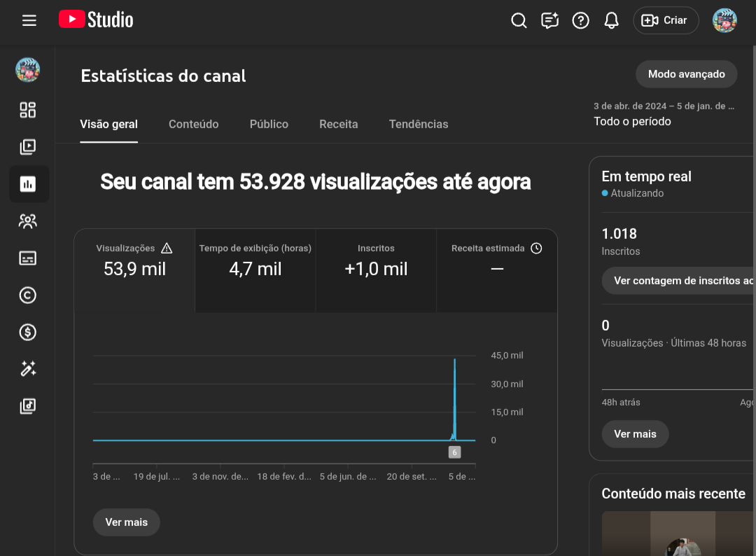
Task: Open Dashboard from the sidebar
Action: [28, 110]
